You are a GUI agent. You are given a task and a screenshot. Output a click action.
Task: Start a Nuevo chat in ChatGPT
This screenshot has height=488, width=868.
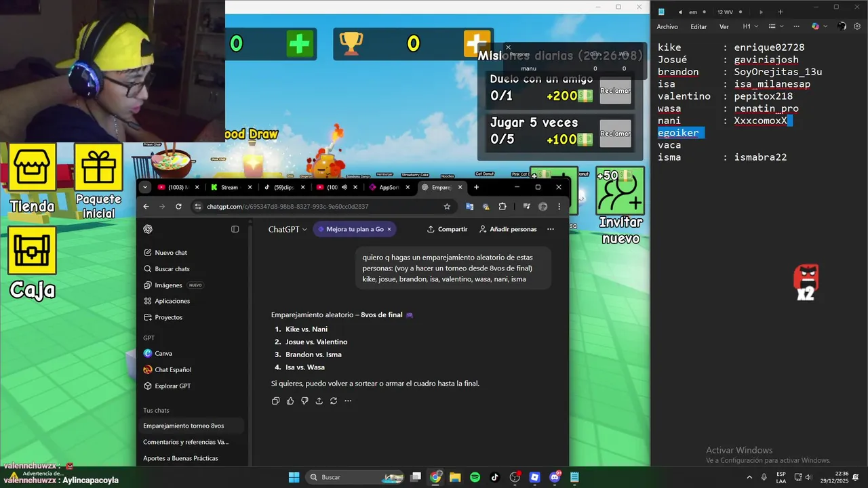171,253
